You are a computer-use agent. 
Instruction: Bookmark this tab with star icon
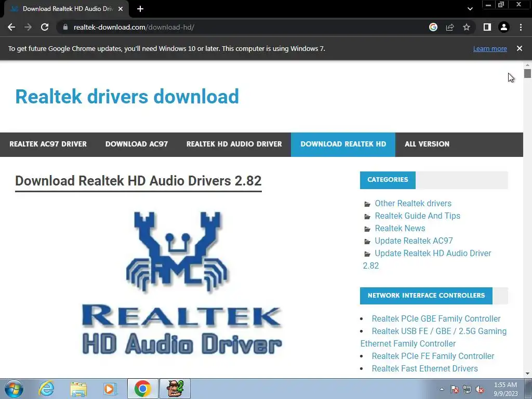[x=467, y=27]
